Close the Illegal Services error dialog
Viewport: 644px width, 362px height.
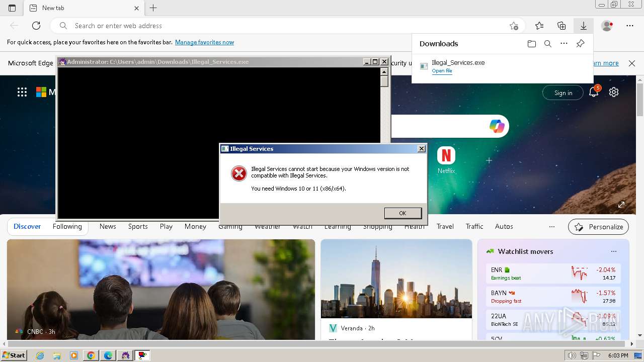click(421, 149)
